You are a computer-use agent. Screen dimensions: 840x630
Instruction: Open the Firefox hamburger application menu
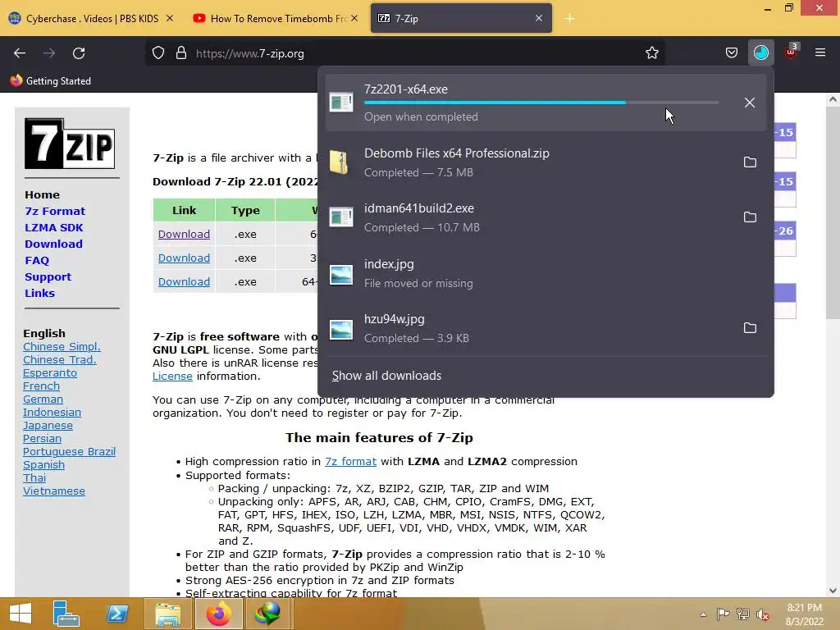[820, 52]
